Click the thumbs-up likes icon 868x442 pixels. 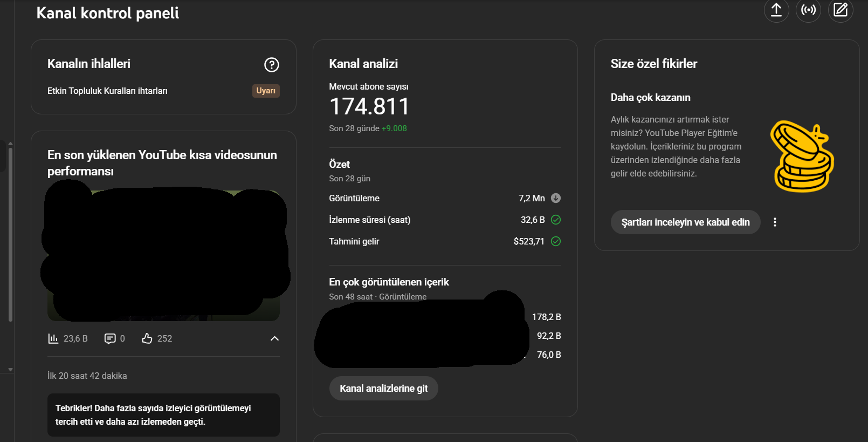coord(147,338)
